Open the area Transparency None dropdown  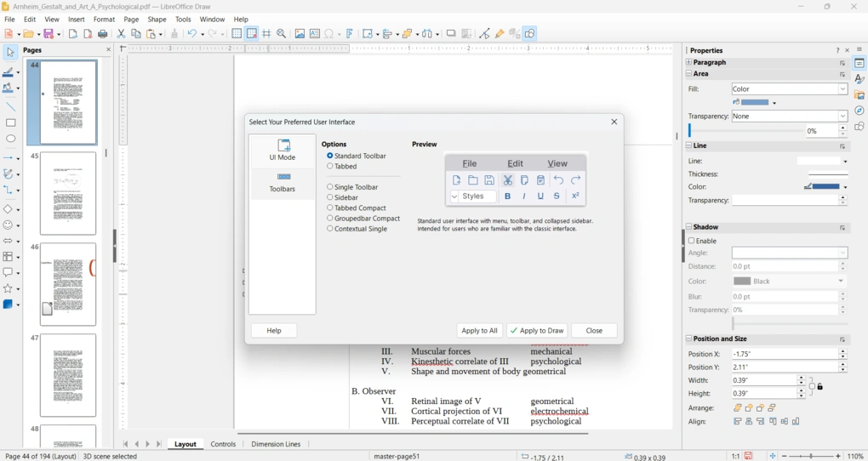tap(790, 117)
